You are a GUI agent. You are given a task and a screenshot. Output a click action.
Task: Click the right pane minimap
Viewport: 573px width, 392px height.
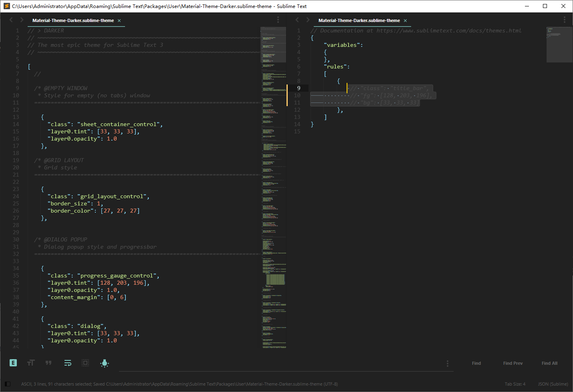pos(559,44)
